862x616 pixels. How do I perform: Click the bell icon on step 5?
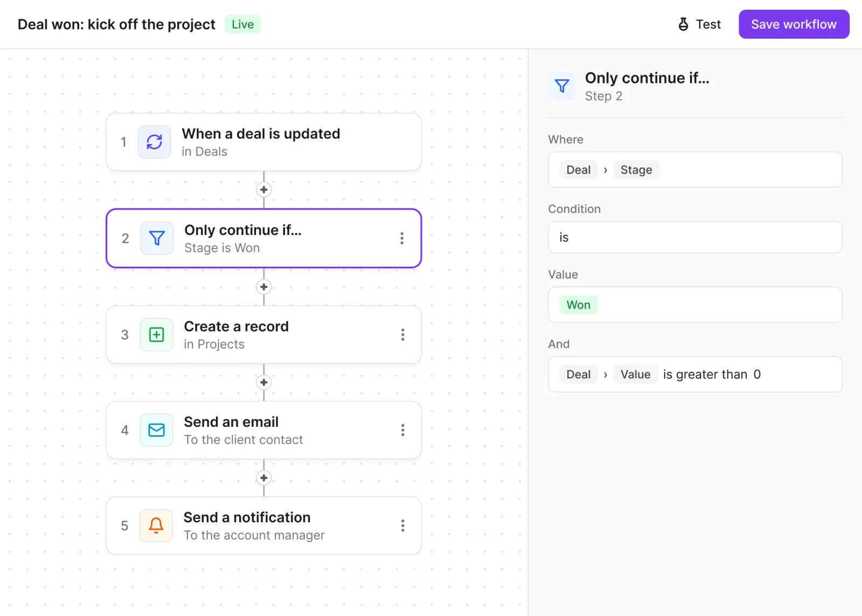point(156,525)
